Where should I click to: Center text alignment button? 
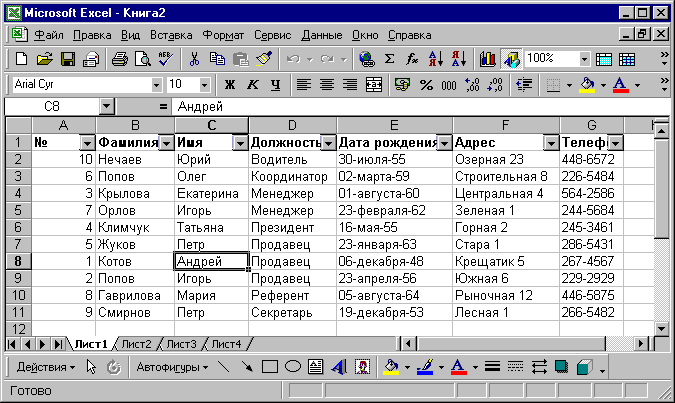click(327, 84)
